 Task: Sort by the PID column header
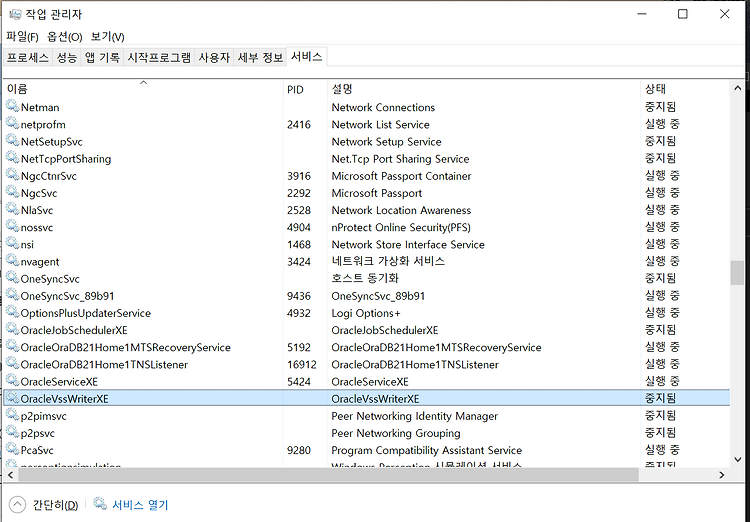click(x=305, y=89)
